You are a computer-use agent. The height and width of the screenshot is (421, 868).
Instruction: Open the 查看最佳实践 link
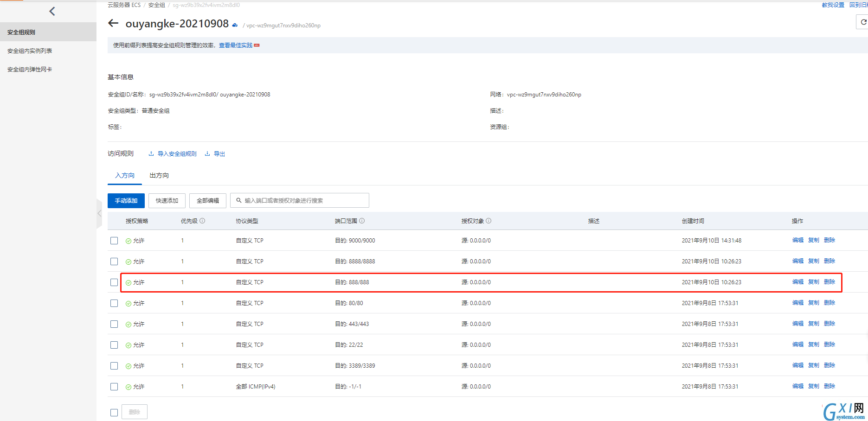point(236,45)
